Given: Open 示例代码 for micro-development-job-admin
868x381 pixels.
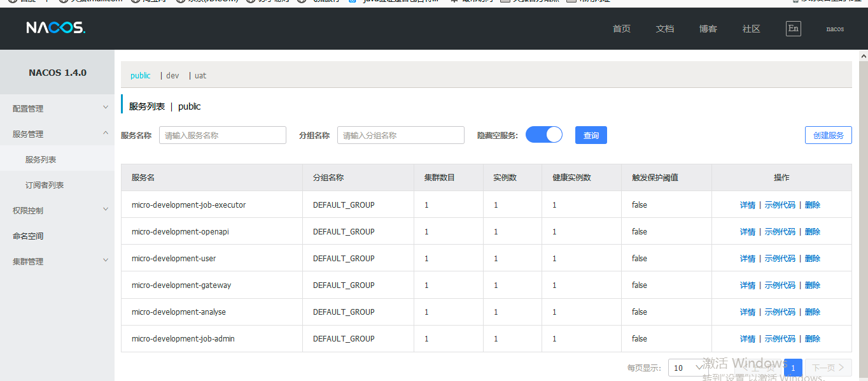Looking at the screenshot, I should click(x=780, y=339).
